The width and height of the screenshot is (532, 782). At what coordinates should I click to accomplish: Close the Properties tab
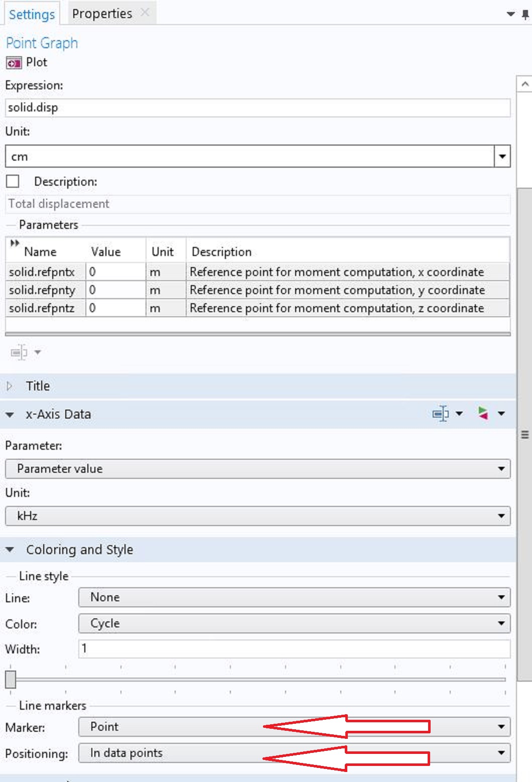145,13
